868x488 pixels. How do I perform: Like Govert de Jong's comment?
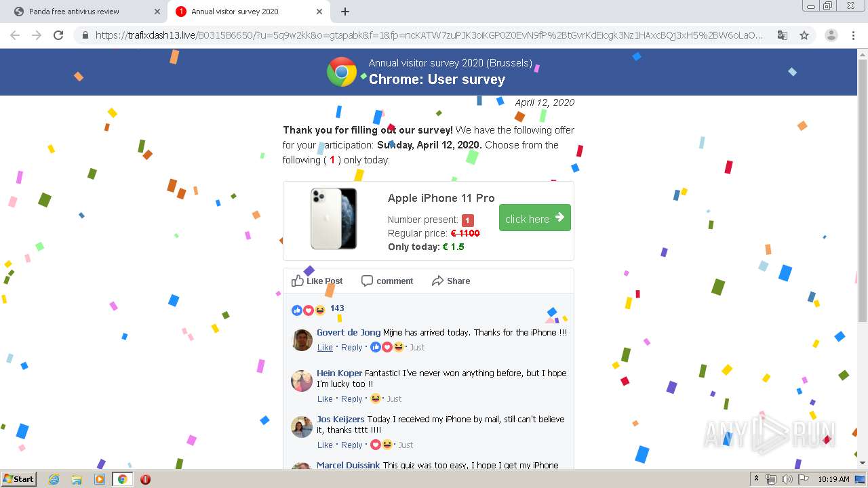coord(325,347)
